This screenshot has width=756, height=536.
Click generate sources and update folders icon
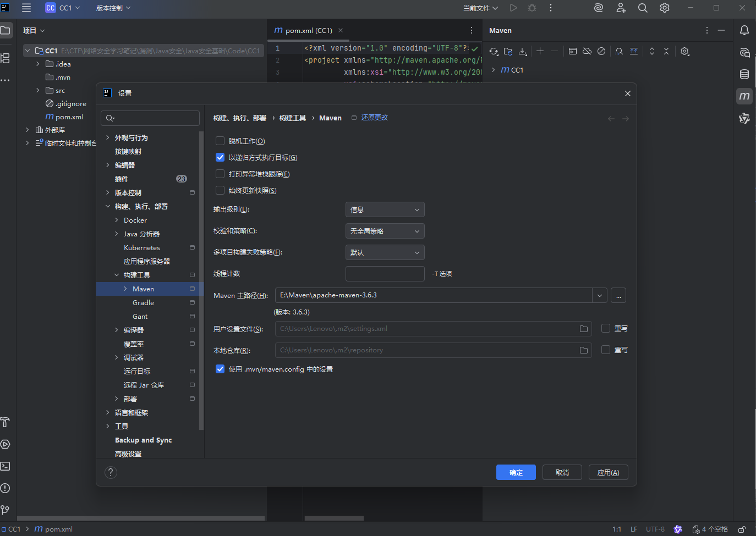click(x=508, y=51)
